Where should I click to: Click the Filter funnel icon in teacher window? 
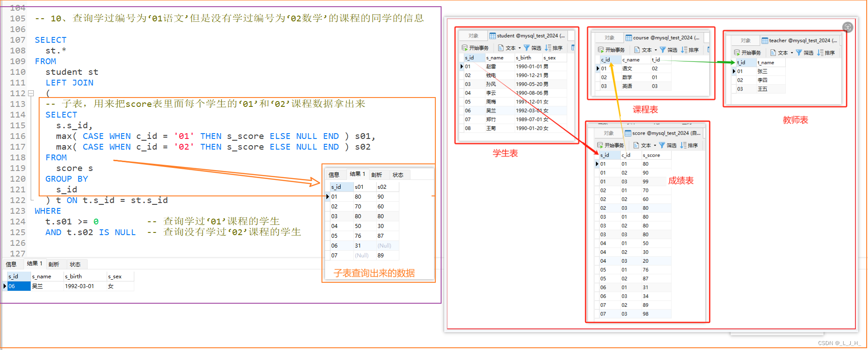[799, 53]
